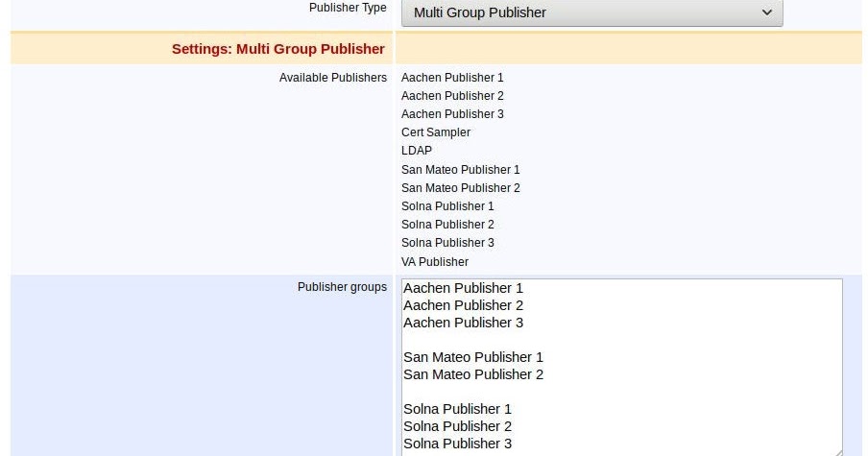The height and width of the screenshot is (456, 868).
Task: Click 'Solna Publisher 3' in Available Publishers
Action: point(447,242)
